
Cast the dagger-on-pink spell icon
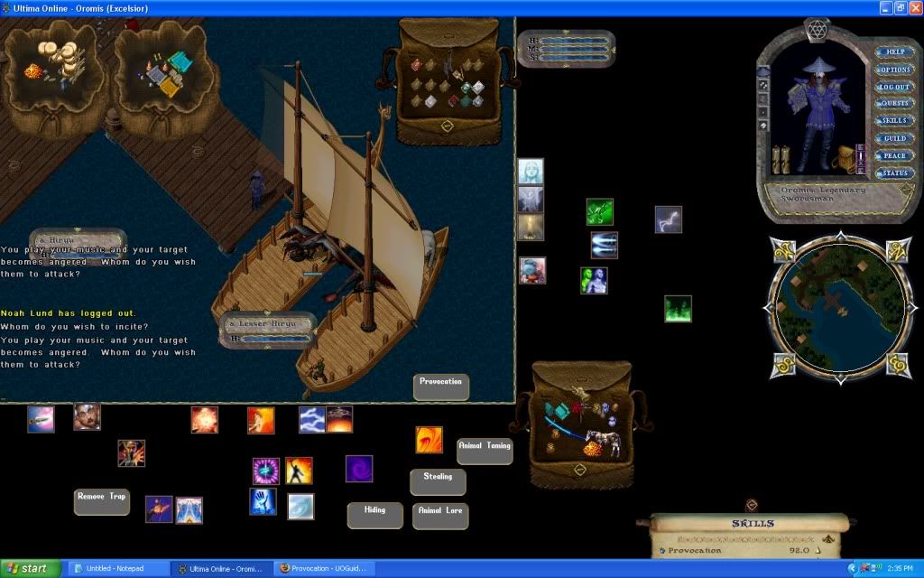41,419
